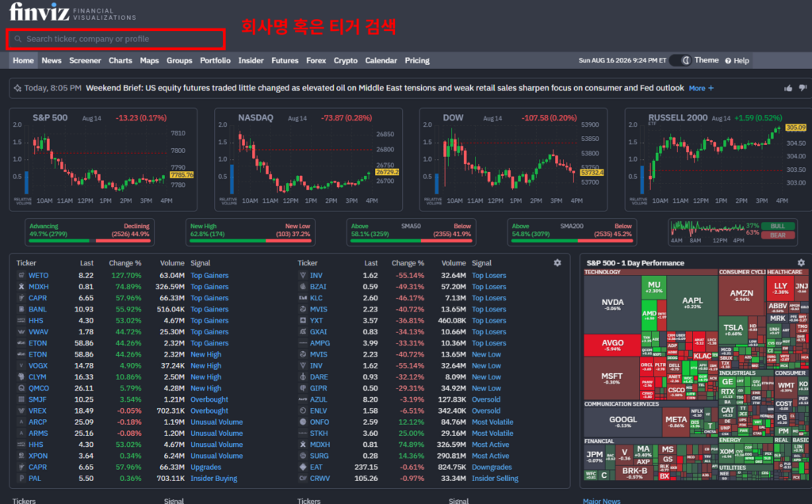812x504 pixels.
Task: Open the Portfolio menu item
Action: point(215,60)
